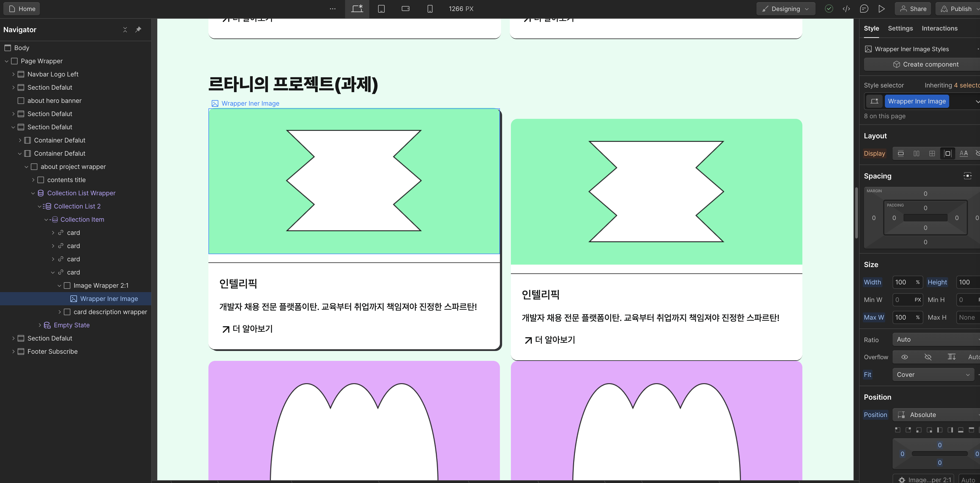Open the Ratio Auto dropdown
Viewport: 980px width, 483px height.
point(936,339)
